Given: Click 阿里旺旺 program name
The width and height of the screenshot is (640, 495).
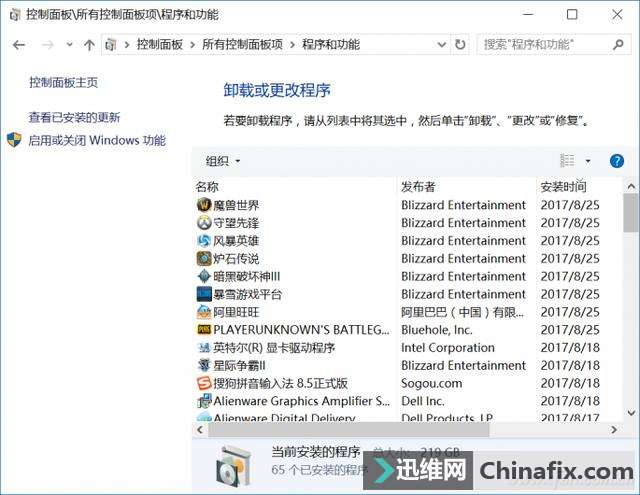Looking at the screenshot, I should (x=236, y=312).
